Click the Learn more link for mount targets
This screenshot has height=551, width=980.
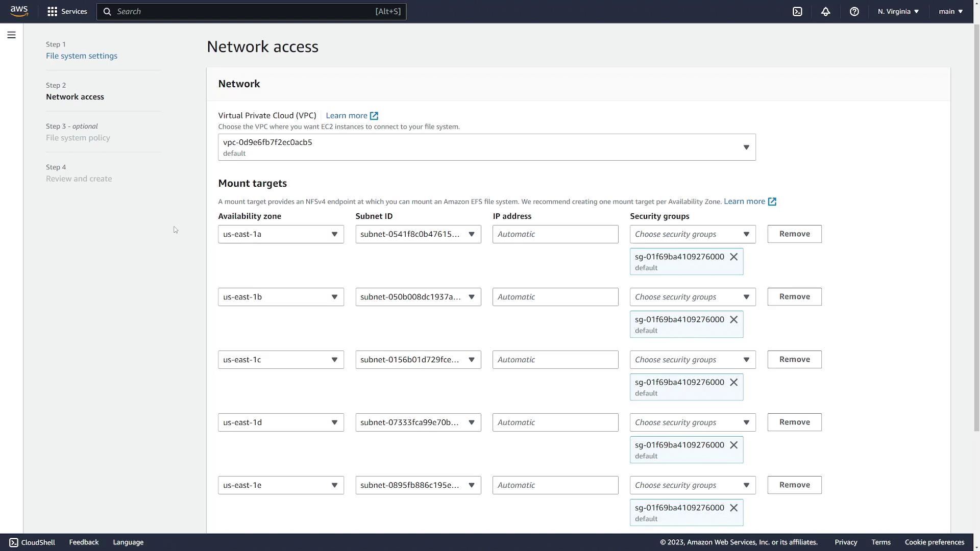coord(750,201)
